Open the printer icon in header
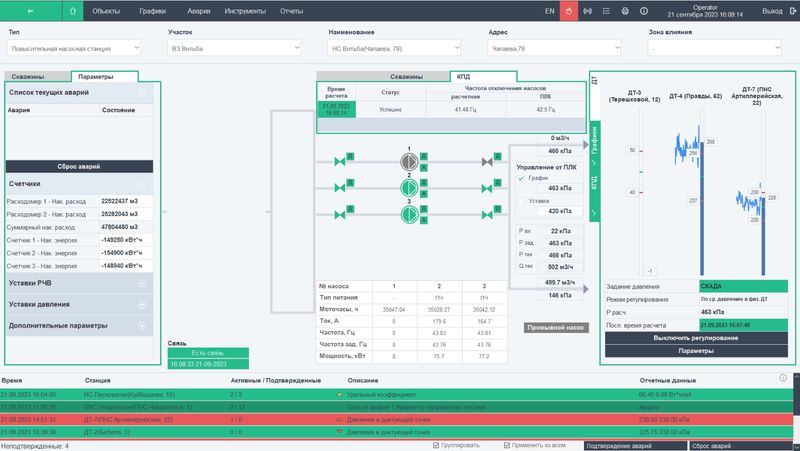This screenshot has height=451, width=800. pos(625,11)
